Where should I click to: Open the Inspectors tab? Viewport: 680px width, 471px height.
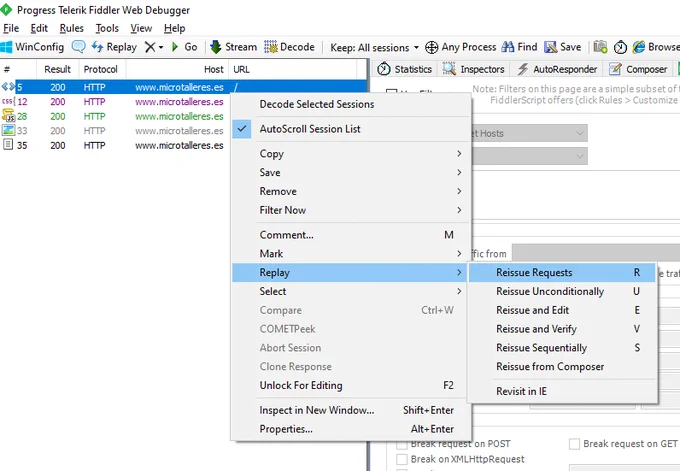tap(473, 69)
